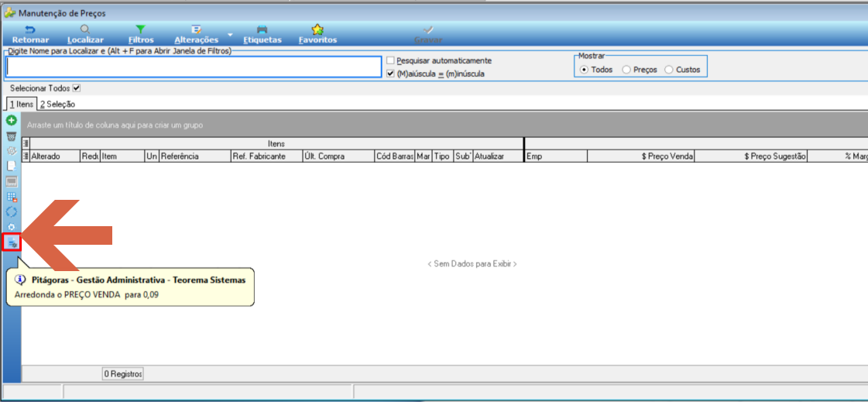
Task: Click the Mar column header
Action: tap(424, 156)
